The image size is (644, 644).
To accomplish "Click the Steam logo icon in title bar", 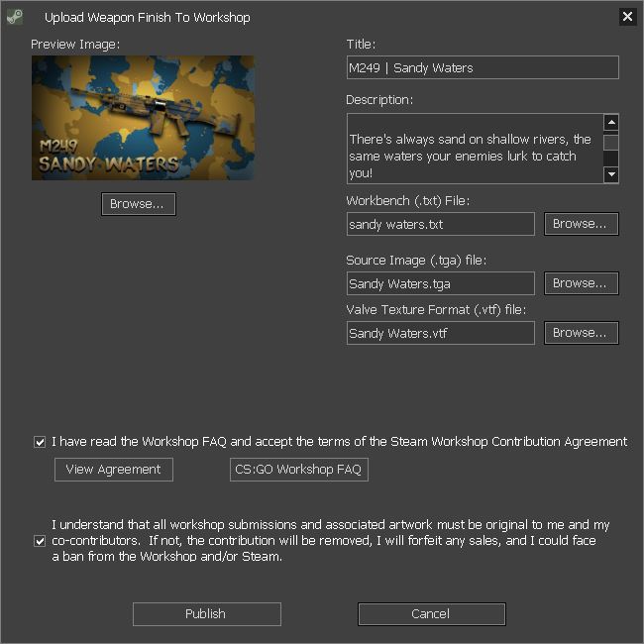I will [15, 17].
